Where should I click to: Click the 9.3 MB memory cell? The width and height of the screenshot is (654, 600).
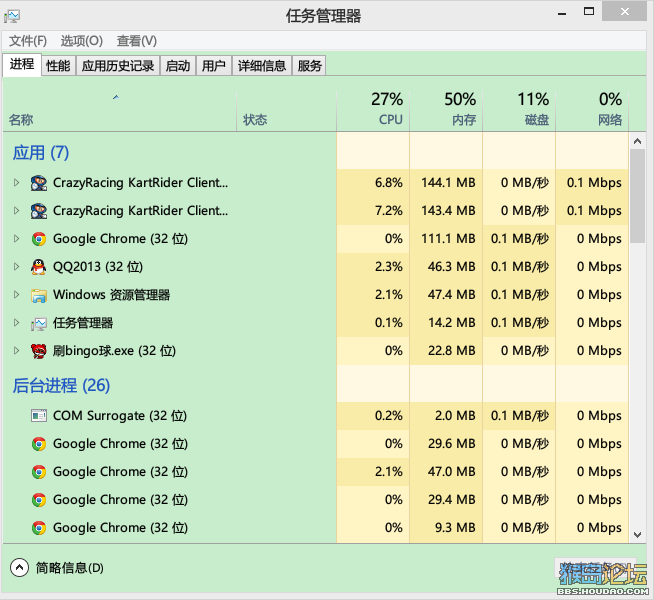[x=446, y=528]
